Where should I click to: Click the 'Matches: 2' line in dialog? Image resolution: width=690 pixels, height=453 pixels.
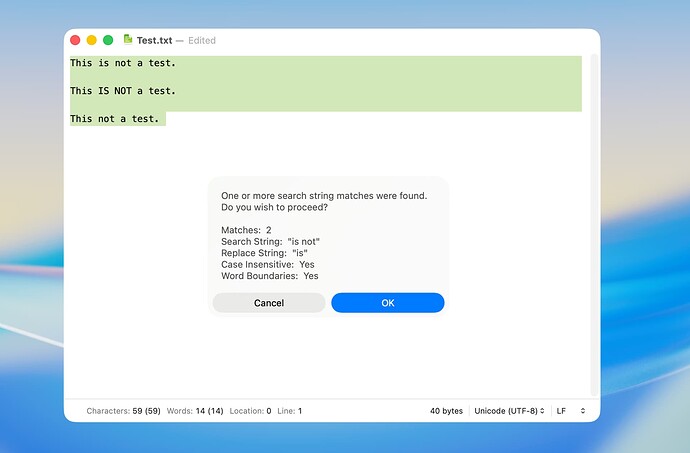point(246,230)
